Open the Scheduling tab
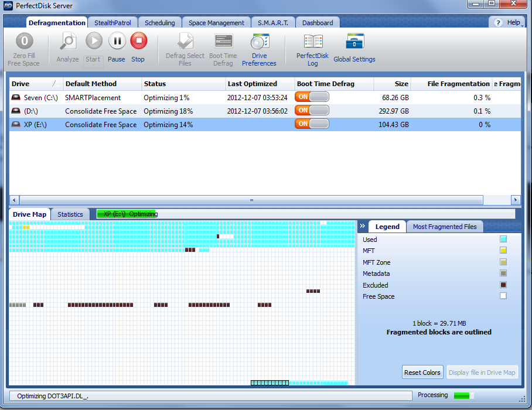Viewport: 532px width, 410px height. point(160,23)
